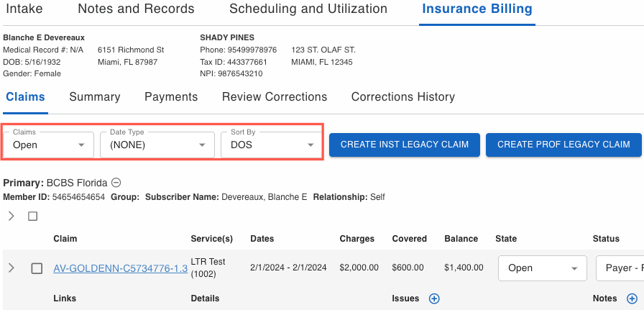644x310 pixels.
Task: Click plus icon beside Issues
Action: pos(434,298)
